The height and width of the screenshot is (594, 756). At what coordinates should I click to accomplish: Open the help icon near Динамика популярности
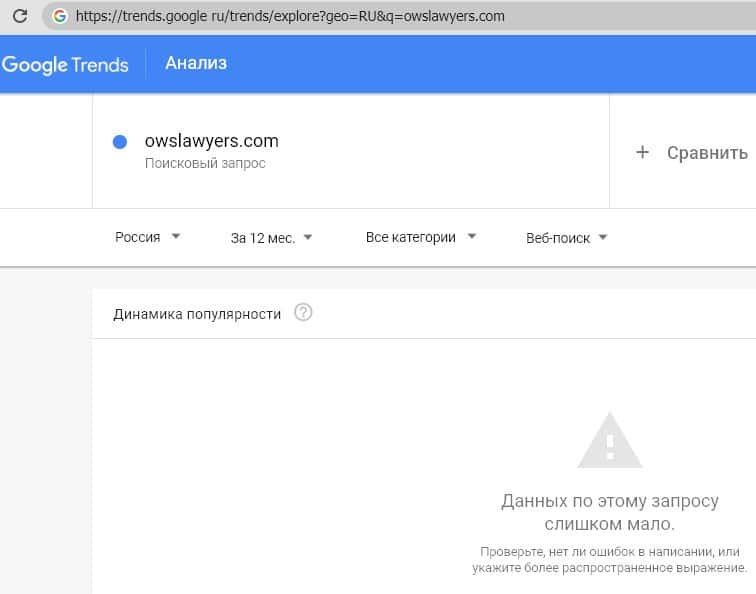tap(304, 313)
